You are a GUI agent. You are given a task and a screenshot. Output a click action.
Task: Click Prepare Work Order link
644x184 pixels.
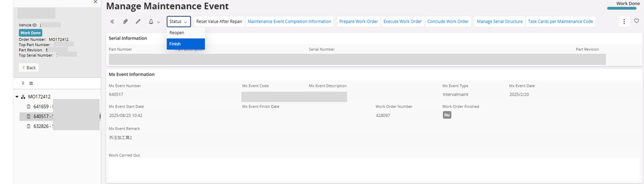coord(359,21)
